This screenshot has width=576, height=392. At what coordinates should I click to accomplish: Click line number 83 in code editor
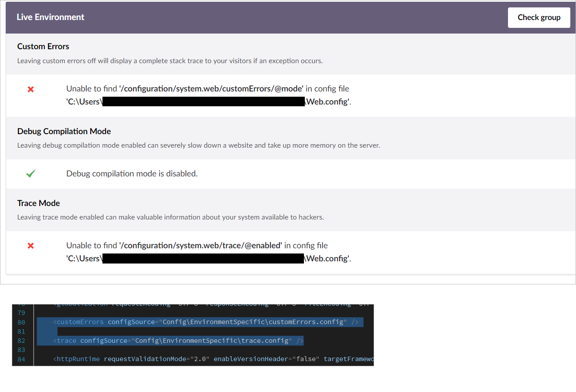[21, 350]
